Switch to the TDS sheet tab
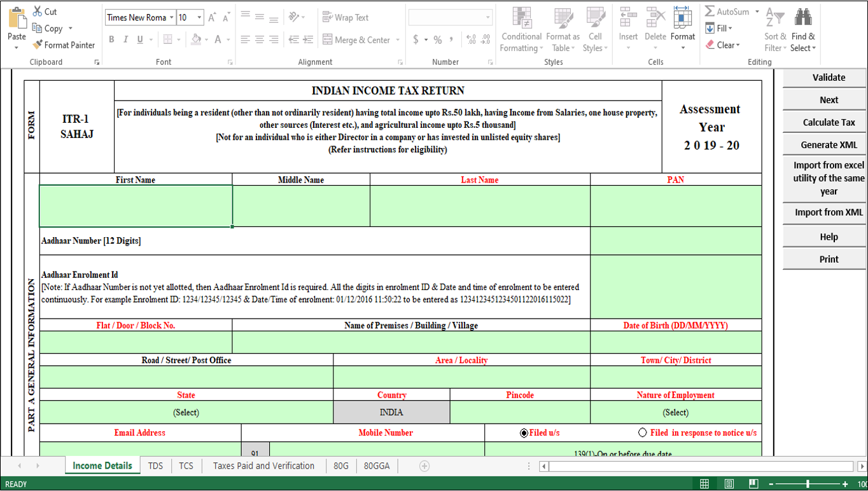 point(155,466)
